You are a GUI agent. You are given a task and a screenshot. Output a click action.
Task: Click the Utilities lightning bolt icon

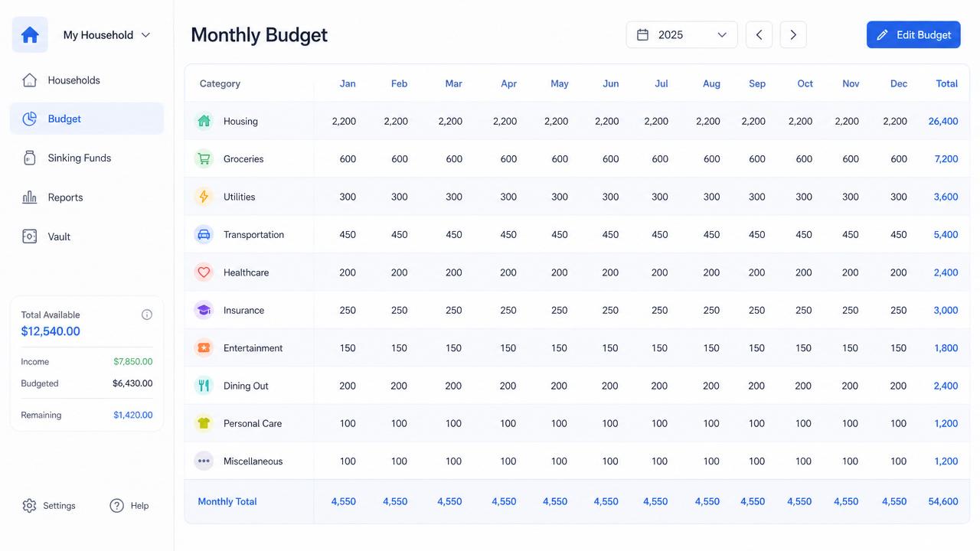coord(204,197)
